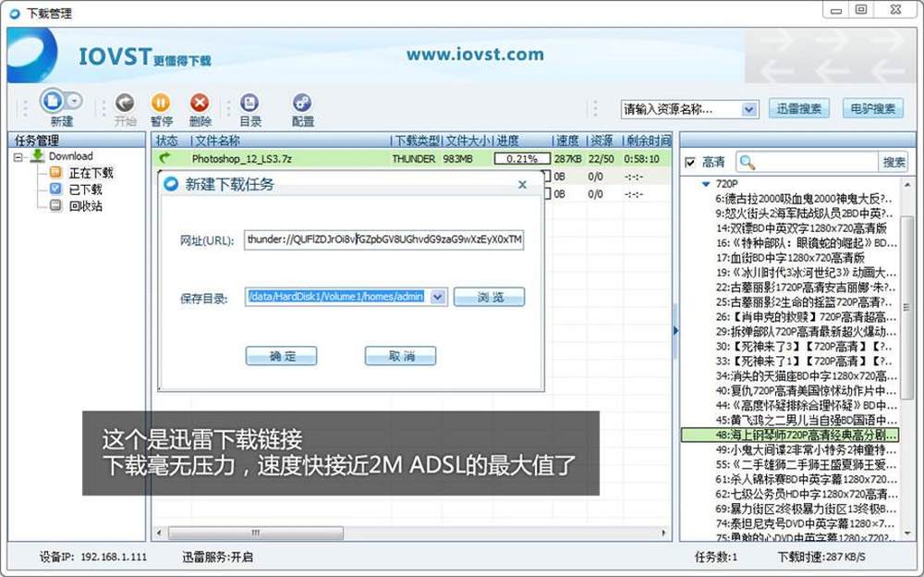Click the 正在下载 folder icon
The width and height of the screenshot is (924, 577).
[x=56, y=172]
